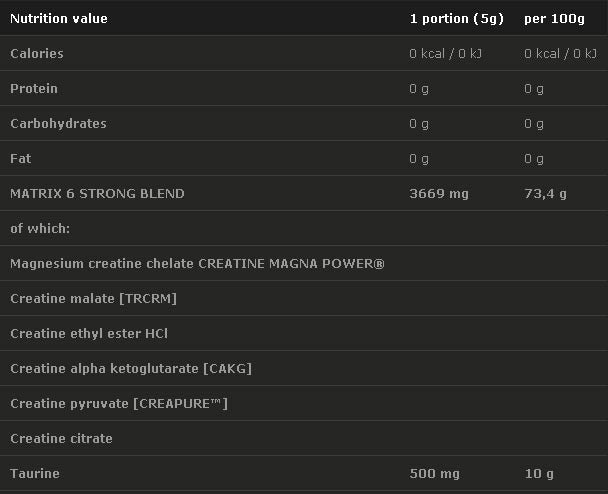Click the "of which:" row text
This screenshot has width=608, height=494.
pyautogui.click(x=40, y=228)
